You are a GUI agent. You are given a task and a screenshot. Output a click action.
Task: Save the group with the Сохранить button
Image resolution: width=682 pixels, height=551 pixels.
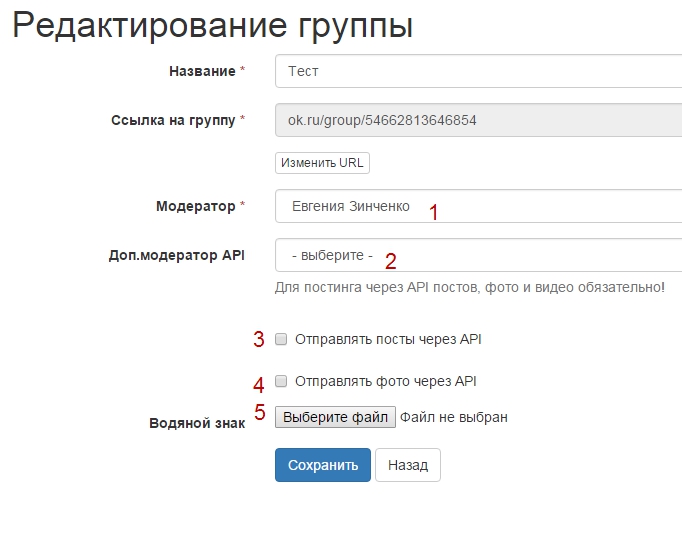tap(322, 465)
